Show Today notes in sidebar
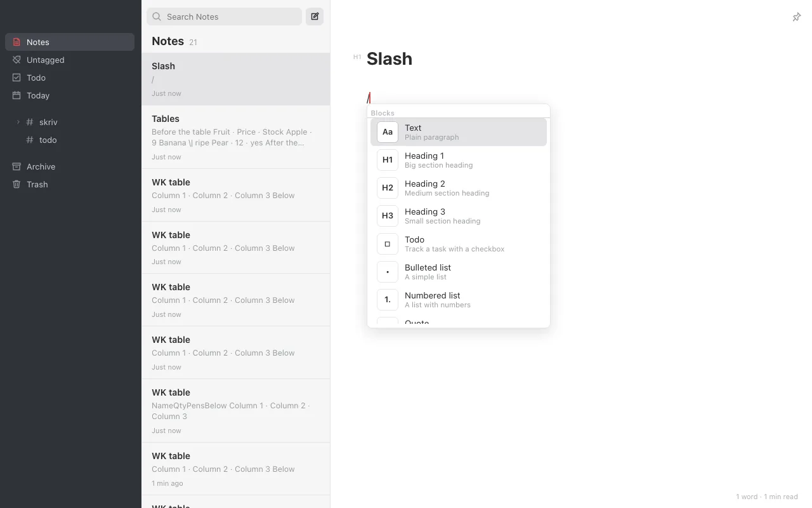The height and width of the screenshot is (508, 812). (x=70, y=95)
